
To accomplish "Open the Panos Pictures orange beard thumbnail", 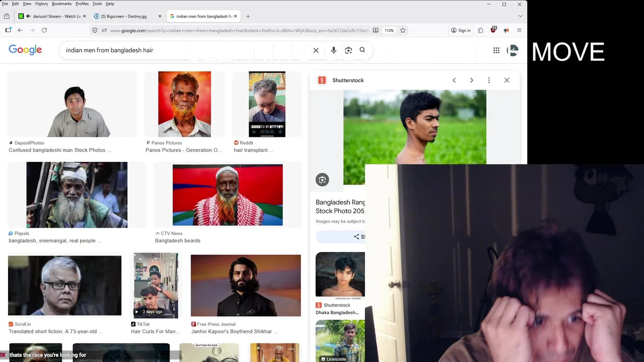I will [185, 104].
